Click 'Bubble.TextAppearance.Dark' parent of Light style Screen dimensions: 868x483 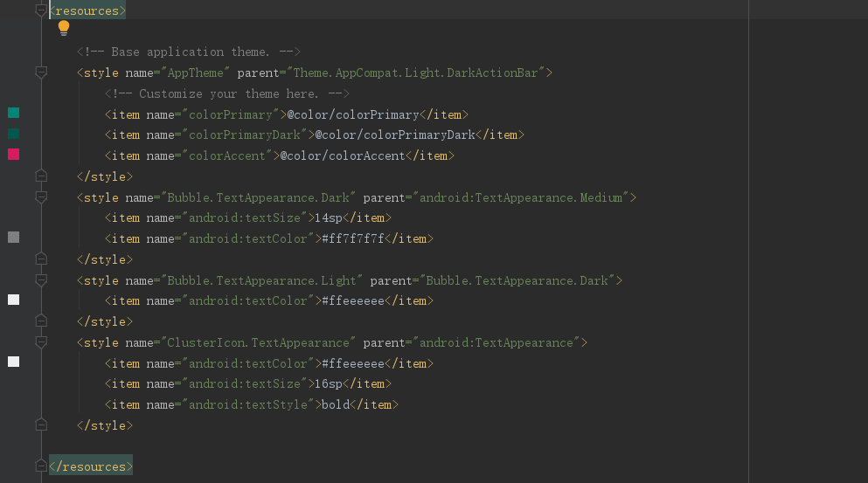[x=517, y=280]
